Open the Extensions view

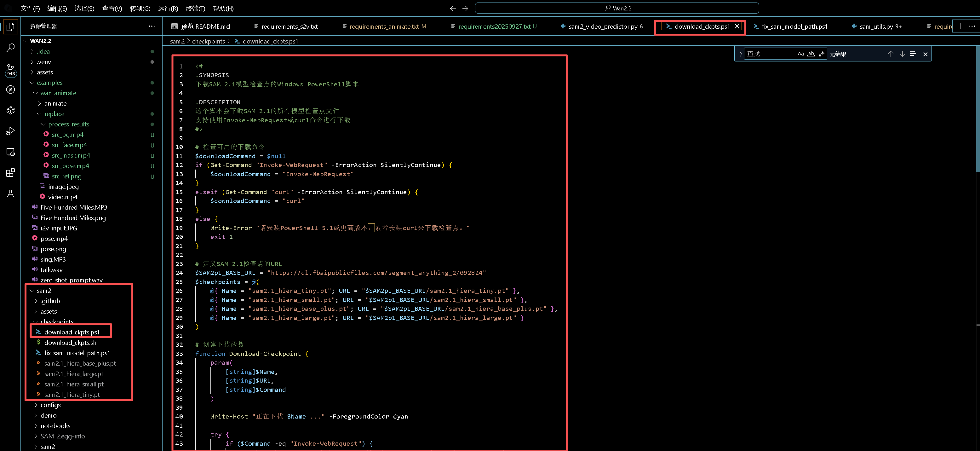(10, 172)
